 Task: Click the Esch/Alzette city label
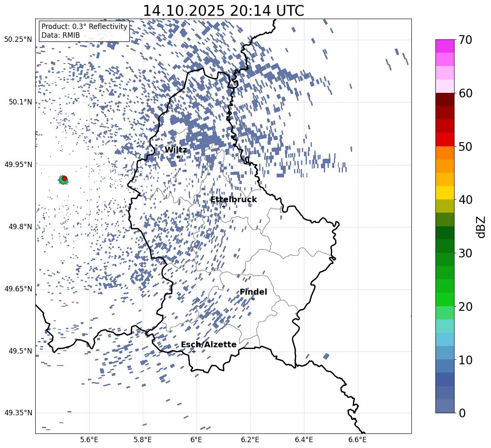point(209,344)
